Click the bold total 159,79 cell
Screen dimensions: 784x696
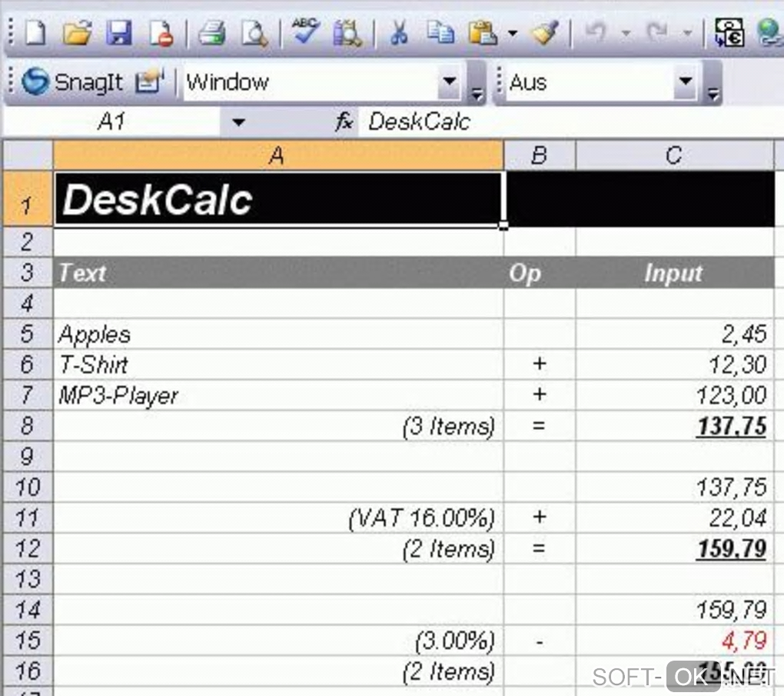[x=675, y=548]
